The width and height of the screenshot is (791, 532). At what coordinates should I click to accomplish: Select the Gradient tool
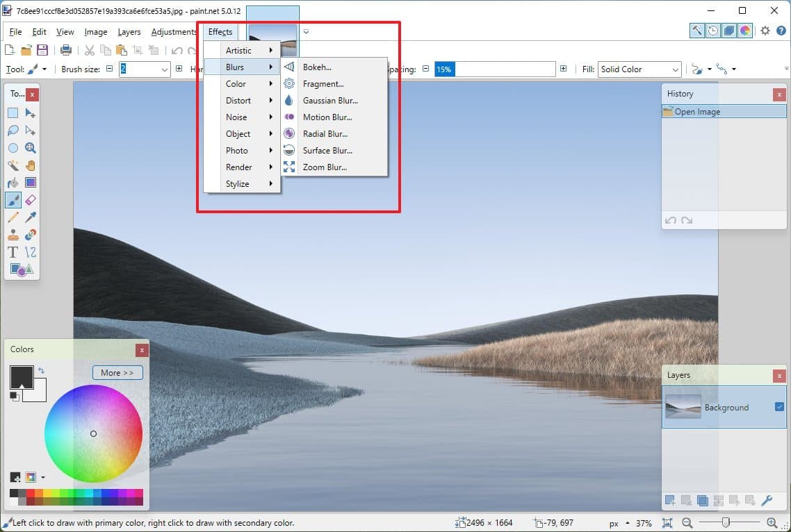click(31, 182)
